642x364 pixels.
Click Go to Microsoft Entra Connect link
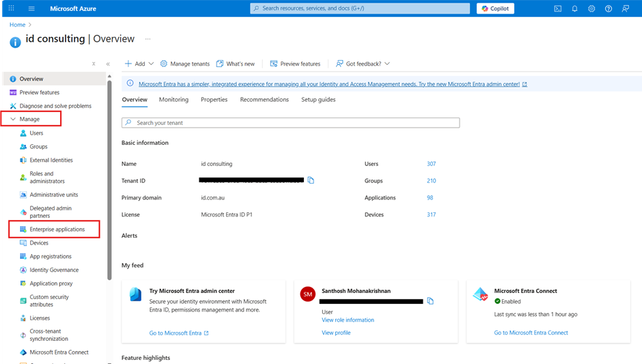pyautogui.click(x=531, y=333)
